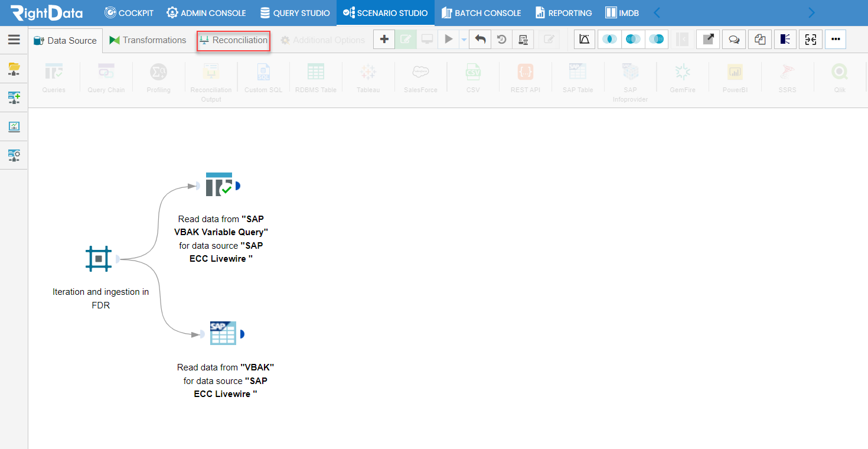The image size is (868, 449).
Task: Switch to the Data Source tab
Action: click(x=65, y=40)
